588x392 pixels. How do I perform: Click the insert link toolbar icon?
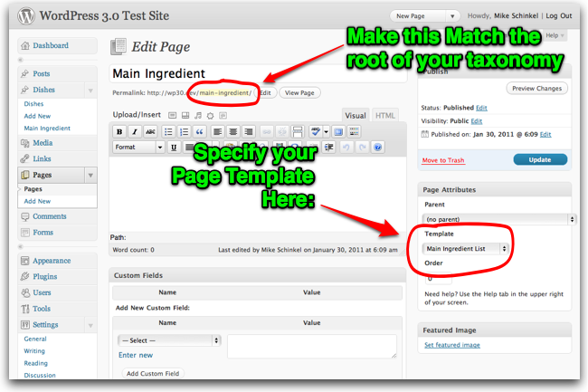pyautogui.click(x=266, y=131)
